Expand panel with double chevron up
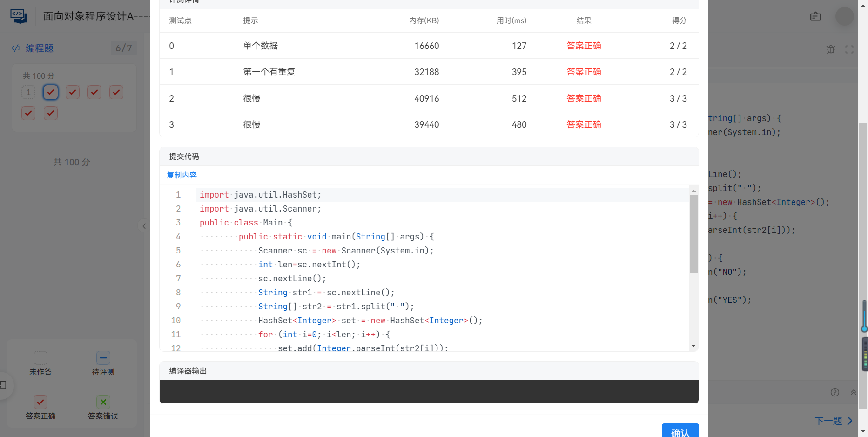Viewport: 868px width, 437px height. click(x=853, y=392)
